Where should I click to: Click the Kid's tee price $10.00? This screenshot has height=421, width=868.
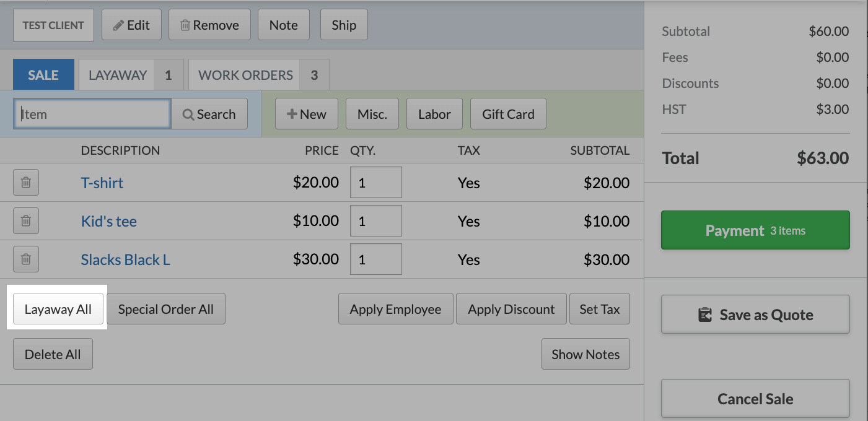316,221
